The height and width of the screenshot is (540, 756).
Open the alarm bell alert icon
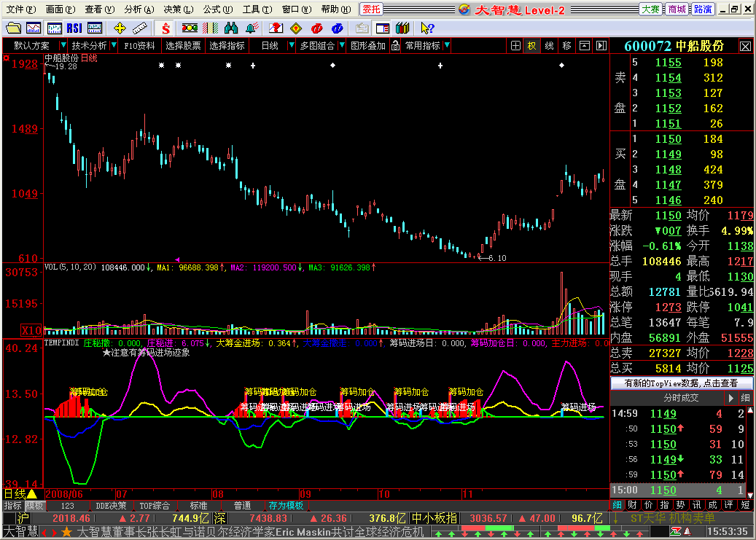click(252, 28)
